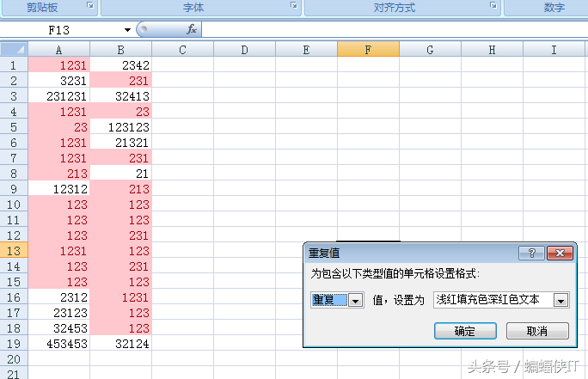Open the Clipboard group dialog launcher
This screenshot has width=588, height=379.
[x=90, y=5]
